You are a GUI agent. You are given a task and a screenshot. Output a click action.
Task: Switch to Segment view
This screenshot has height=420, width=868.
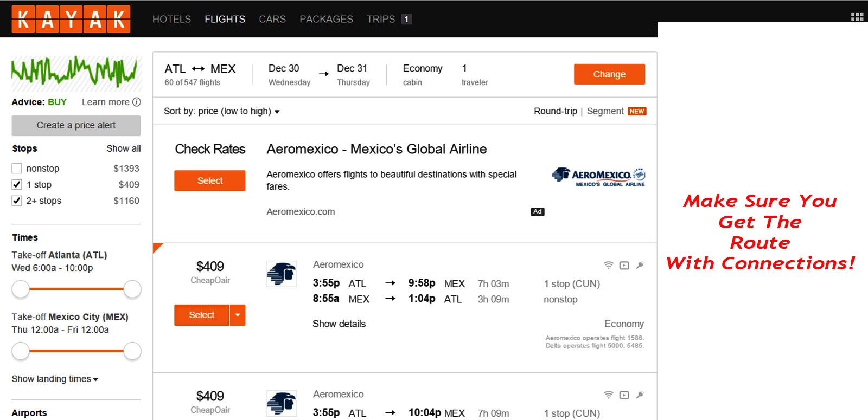tap(605, 111)
